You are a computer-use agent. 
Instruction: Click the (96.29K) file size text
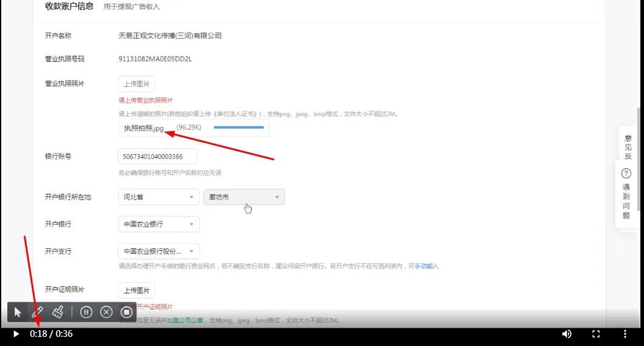click(x=189, y=127)
